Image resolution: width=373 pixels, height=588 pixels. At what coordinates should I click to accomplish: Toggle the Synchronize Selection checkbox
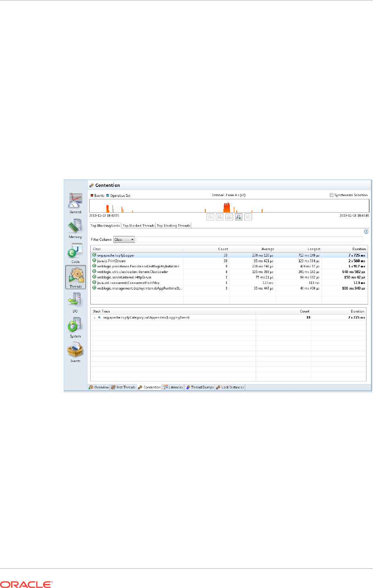pyautogui.click(x=331, y=195)
